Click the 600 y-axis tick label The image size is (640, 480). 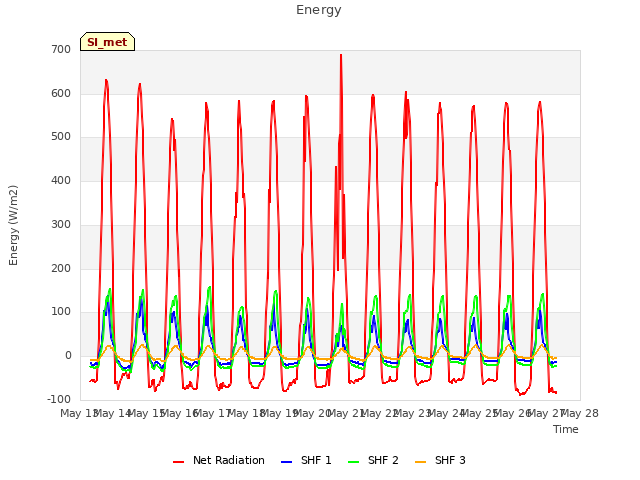pos(61,93)
